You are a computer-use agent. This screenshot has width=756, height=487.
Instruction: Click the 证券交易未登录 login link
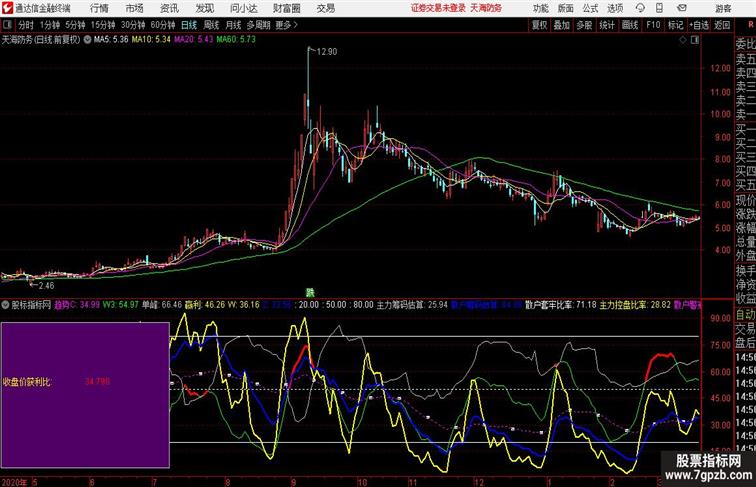(x=438, y=8)
